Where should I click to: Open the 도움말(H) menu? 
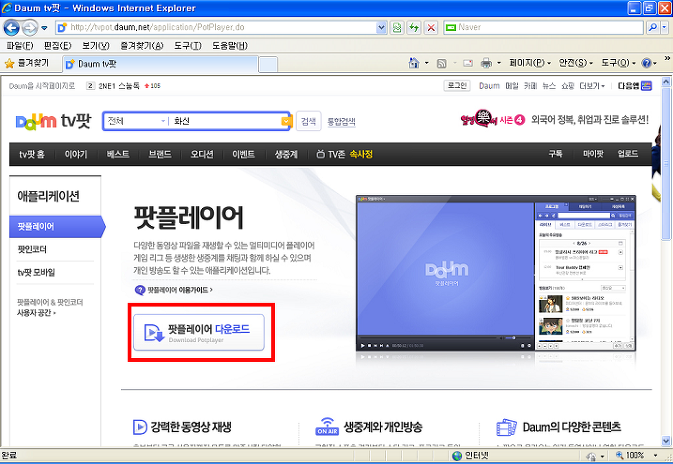(230, 45)
